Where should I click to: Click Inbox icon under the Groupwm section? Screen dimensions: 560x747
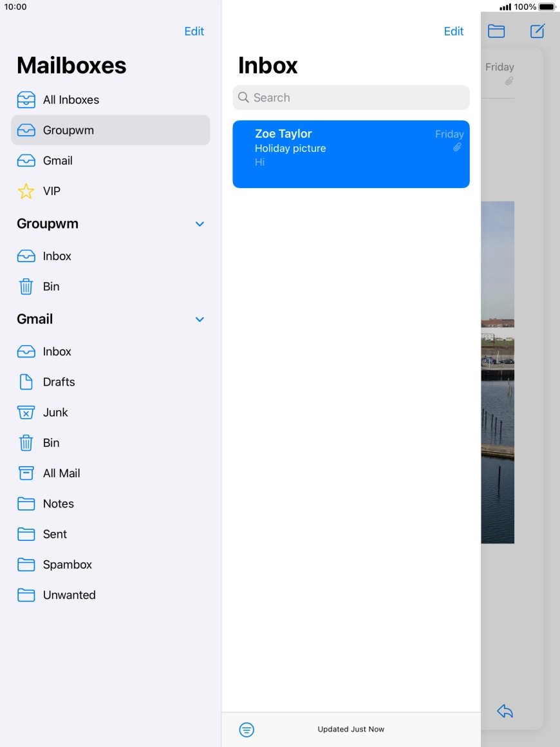pyautogui.click(x=26, y=256)
